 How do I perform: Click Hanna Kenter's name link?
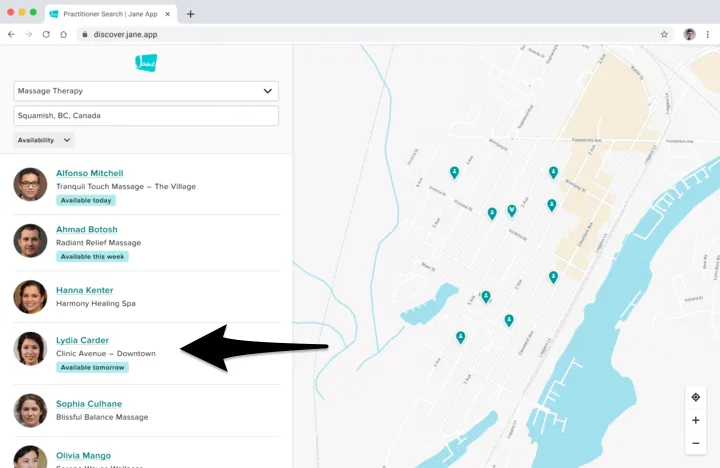(x=84, y=290)
